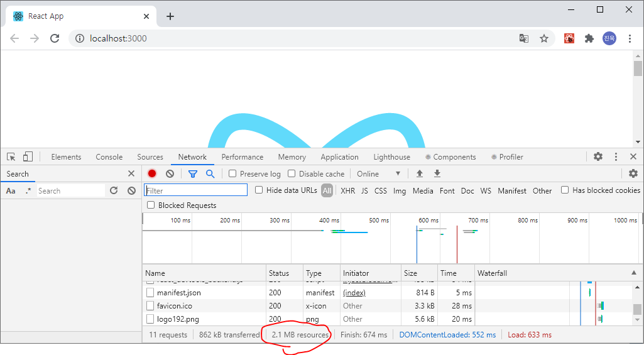Check Blocked Requests
The width and height of the screenshot is (644, 355).
pyautogui.click(x=151, y=205)
